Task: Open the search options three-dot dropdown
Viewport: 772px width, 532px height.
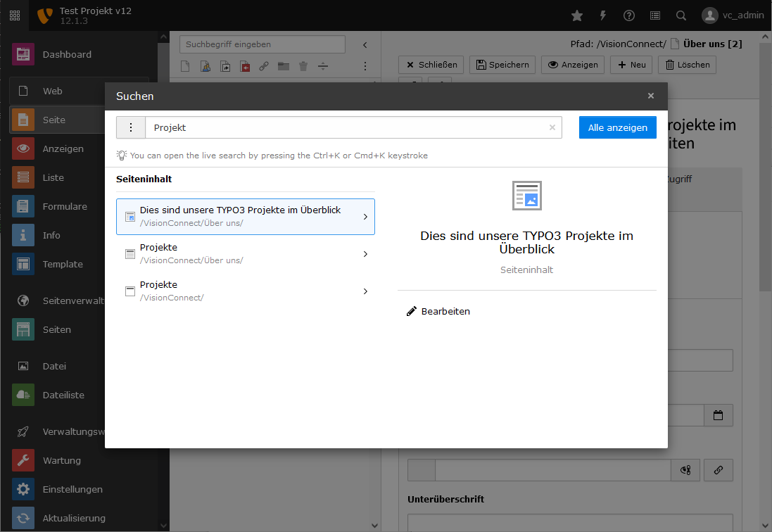Action: click(130, 127)
